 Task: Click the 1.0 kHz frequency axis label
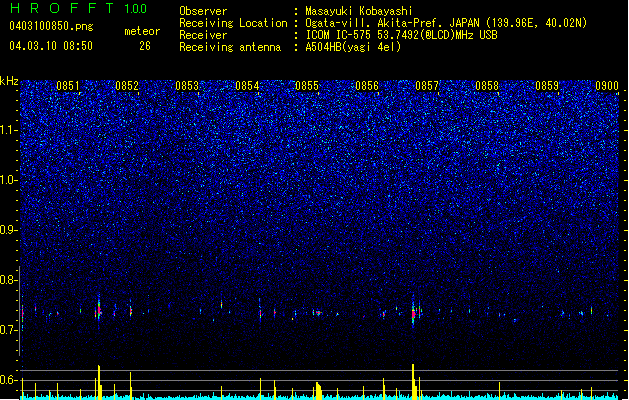coord(9,180)
